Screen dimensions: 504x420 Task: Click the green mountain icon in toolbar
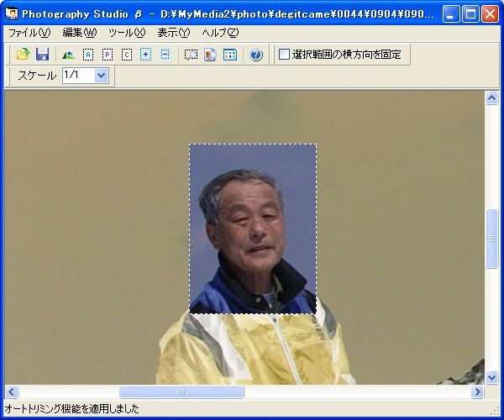pos(68,55)
